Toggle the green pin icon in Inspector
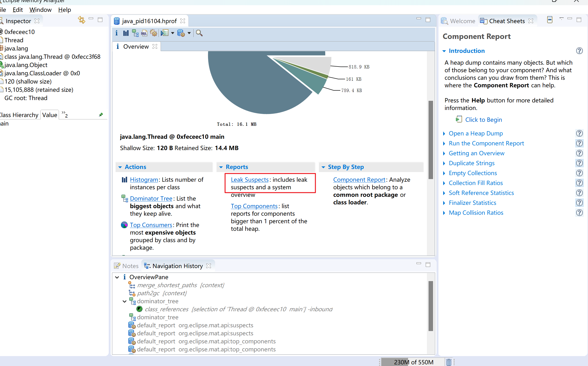This screenshot has height=366, width=588. pyautogui.click(x=101, y=114)
